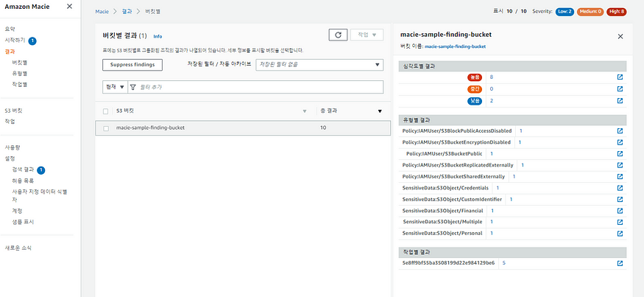644x297 pixels.
Task: Sort by S3 버킷 column arrow
Action: tap(305, 111)
